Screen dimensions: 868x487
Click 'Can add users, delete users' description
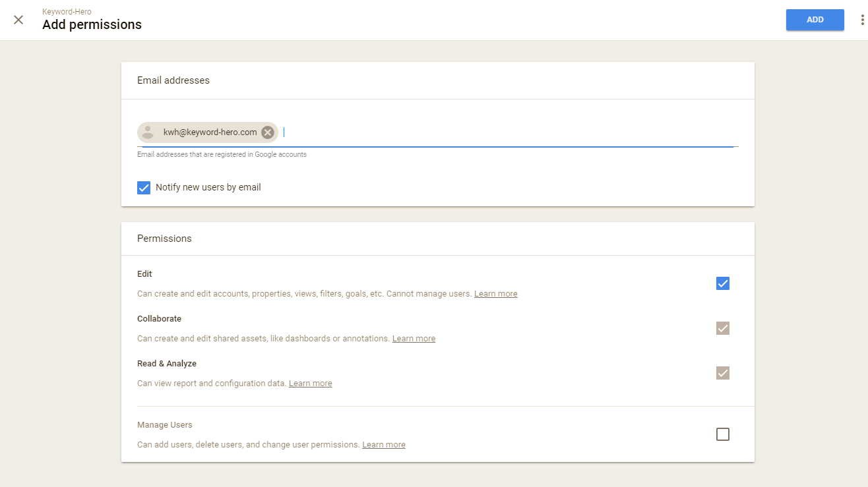point(249,445)
